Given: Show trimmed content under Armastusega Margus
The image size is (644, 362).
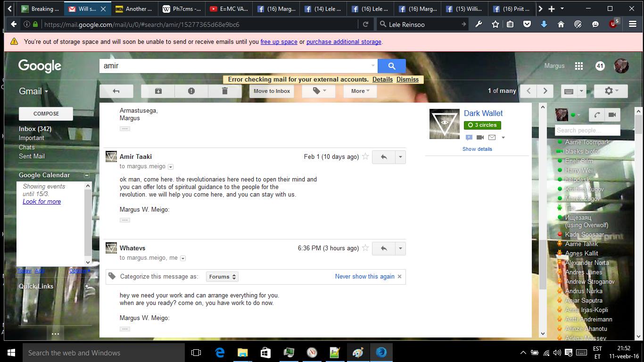Looking at the screenshot, I should pos(125,128).
